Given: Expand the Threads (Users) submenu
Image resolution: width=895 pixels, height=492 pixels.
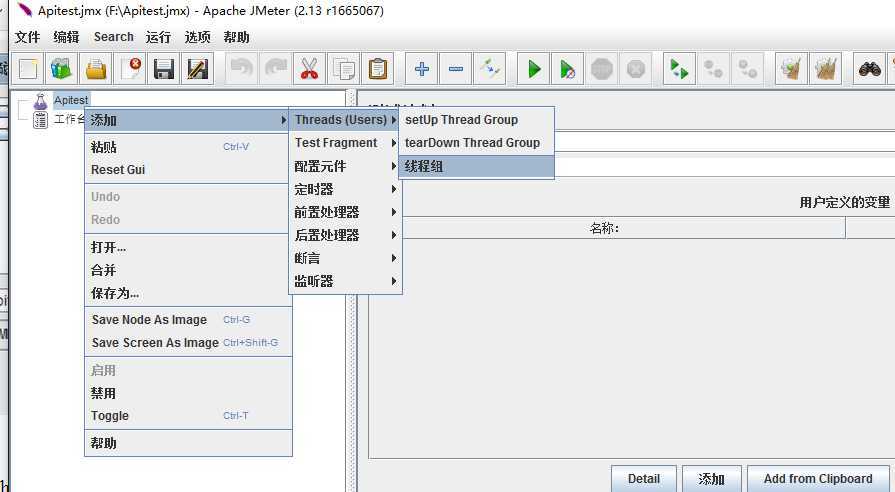Looking at the screenshot, I should pyautogui.click(x=345, y=120).
